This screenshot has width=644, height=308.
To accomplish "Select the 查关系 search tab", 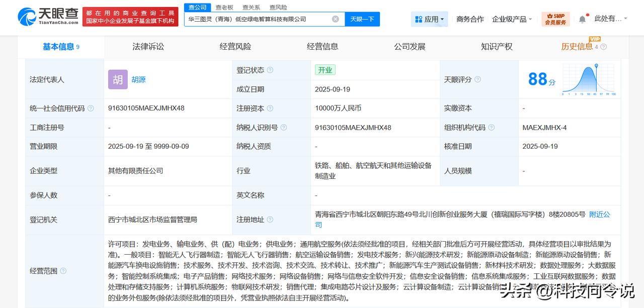I will point(251,7).
